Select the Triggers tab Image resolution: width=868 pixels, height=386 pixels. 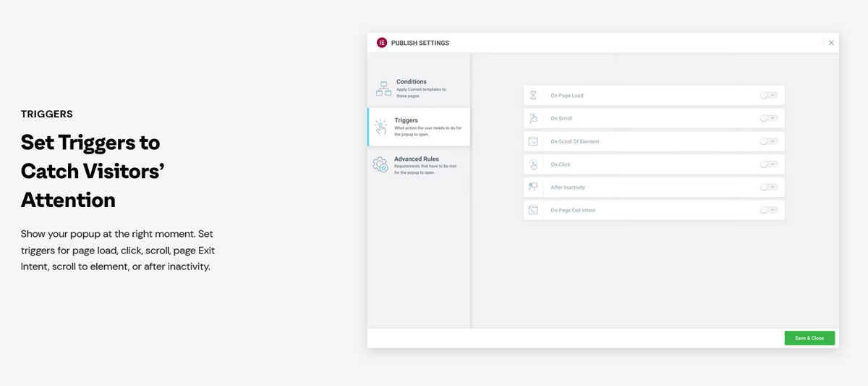(x=419, y=127)
